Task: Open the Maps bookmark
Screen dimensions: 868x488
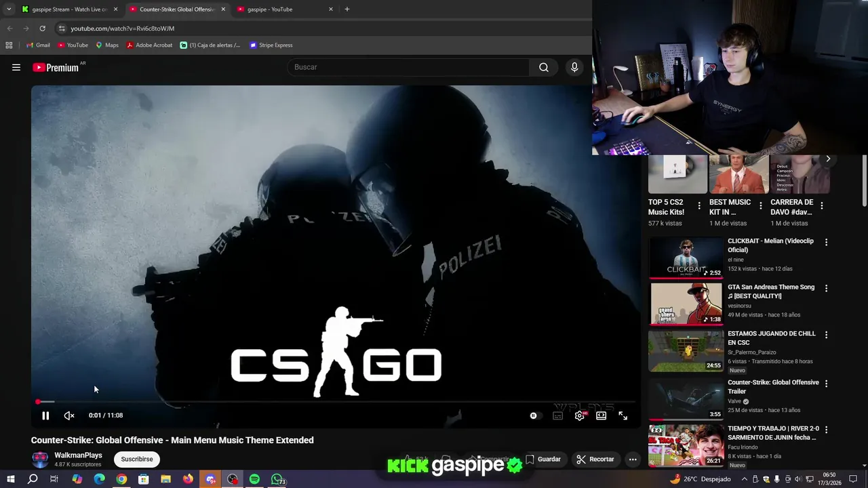Action: point(107,45)
